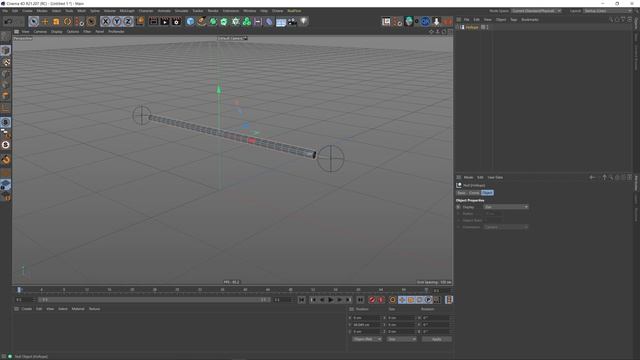
Task: Add a Floor environment object
Action: 281,21
